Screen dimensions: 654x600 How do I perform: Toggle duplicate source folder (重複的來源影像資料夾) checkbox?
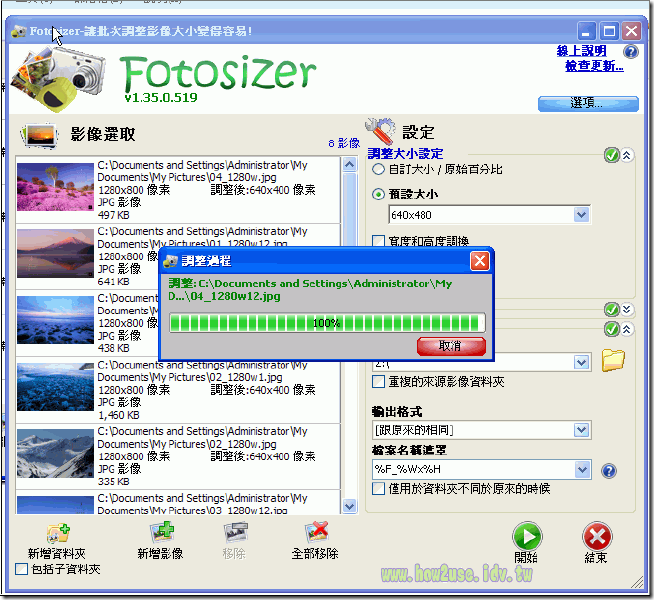(378, 382)
